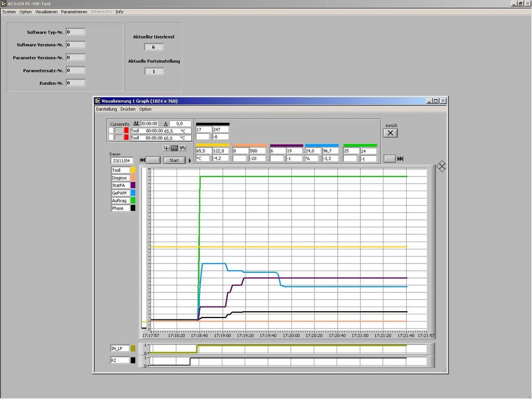The width and height of the screenshot is (532, 399).
Task: Click the yellow channel max field 122,8
Action: tap(220, 151)
